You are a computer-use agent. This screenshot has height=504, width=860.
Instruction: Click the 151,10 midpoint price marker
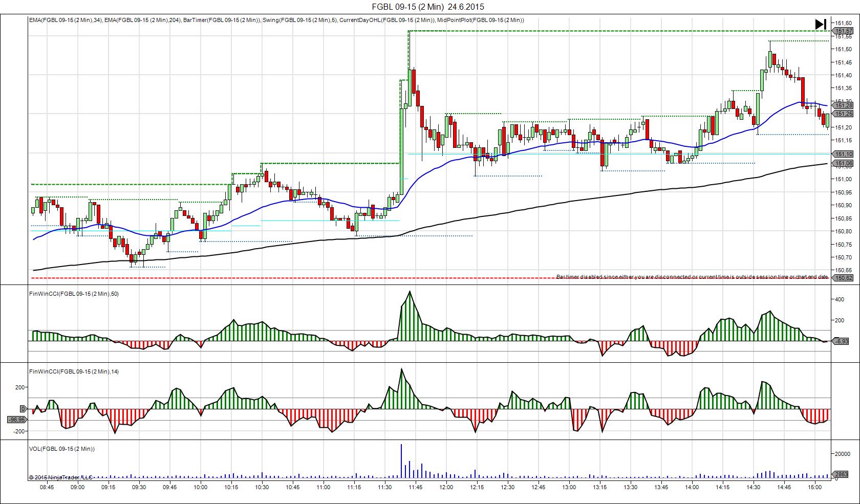pyautogui.click(x=844, y=154)
